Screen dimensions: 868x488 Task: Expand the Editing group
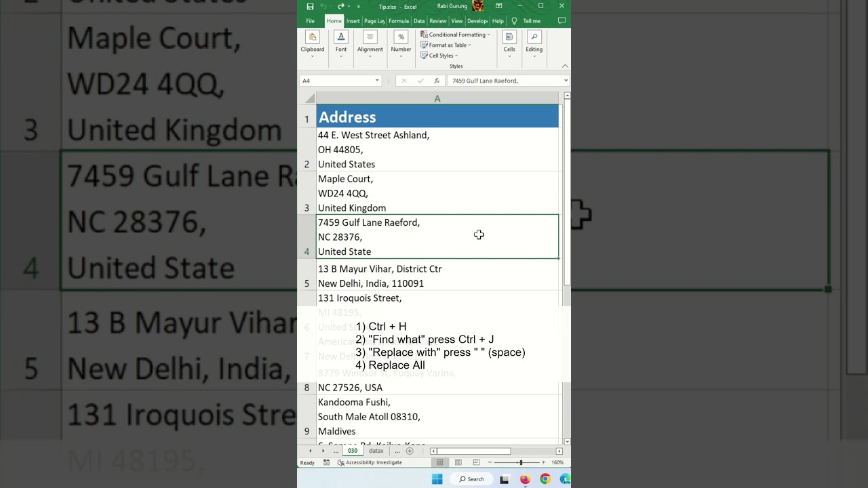[534, 45]
